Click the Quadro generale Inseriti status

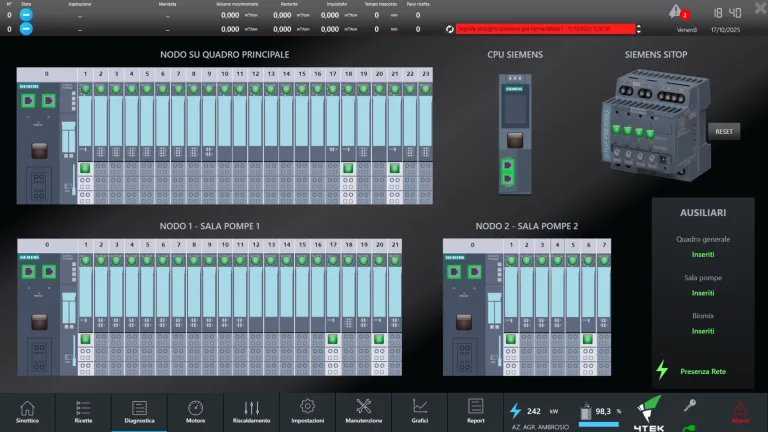703,255
